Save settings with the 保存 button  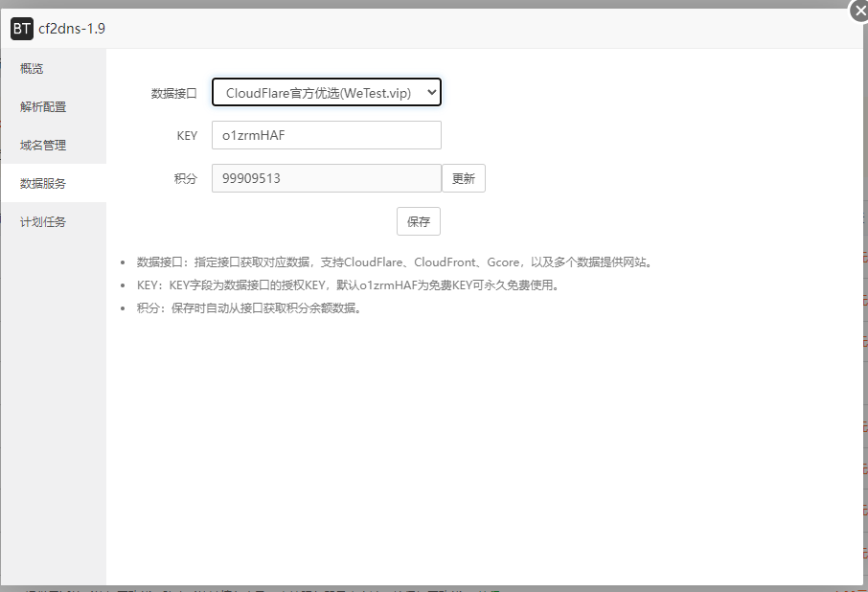click(419, 221)
